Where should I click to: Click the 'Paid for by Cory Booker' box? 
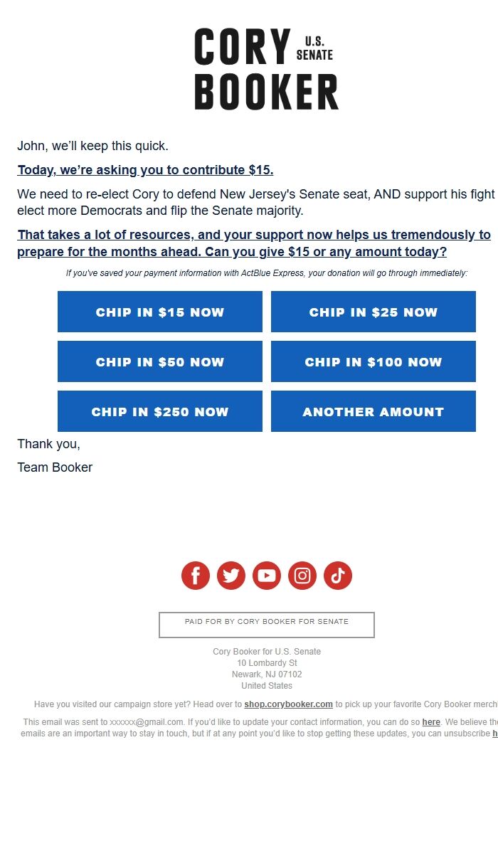point(266,624)
